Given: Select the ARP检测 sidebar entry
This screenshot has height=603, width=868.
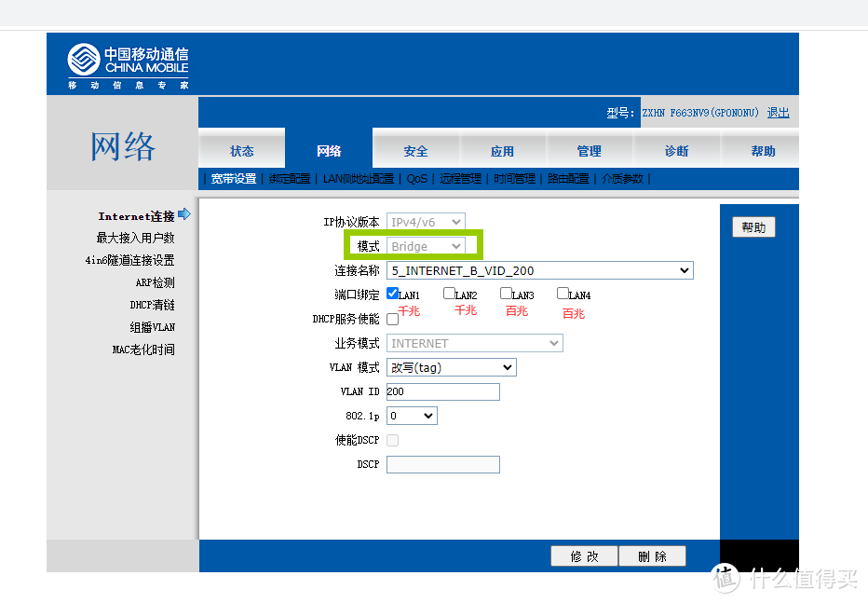Looking at the screenshot, I should [x=155, y=282].
